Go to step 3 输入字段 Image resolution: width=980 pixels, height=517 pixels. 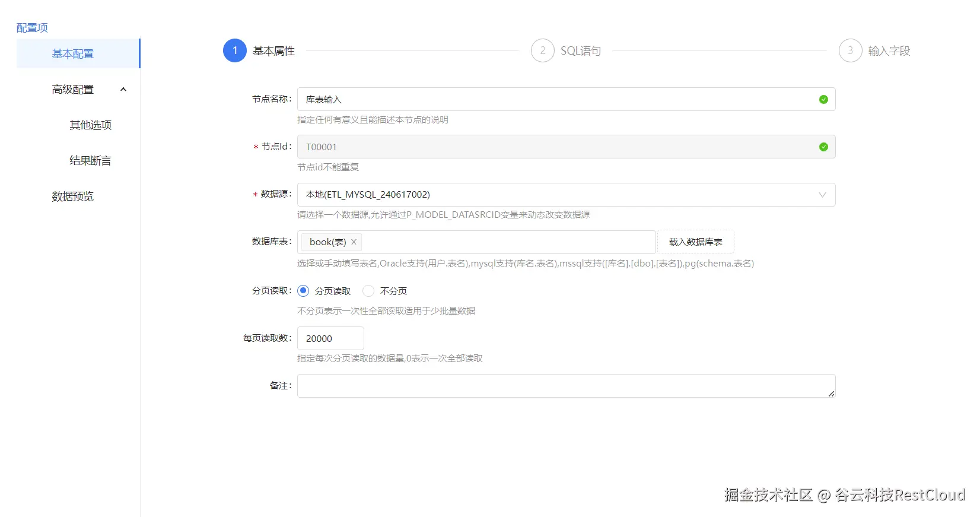click(x=874, y=51)
